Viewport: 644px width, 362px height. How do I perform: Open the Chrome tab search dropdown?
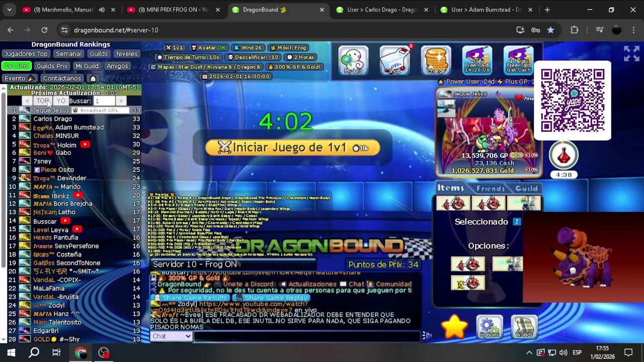pos(9,10)
